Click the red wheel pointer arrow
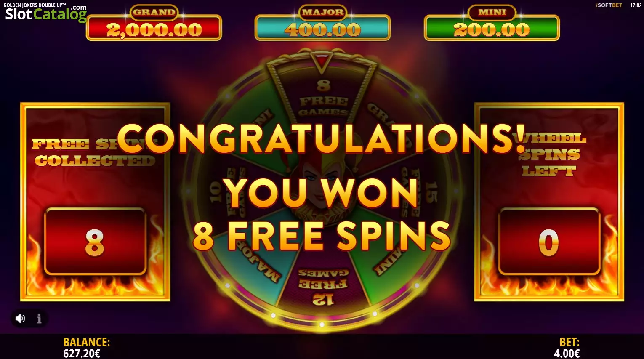The height and width of the screenshot is (359, 644). tap(322, 61)
